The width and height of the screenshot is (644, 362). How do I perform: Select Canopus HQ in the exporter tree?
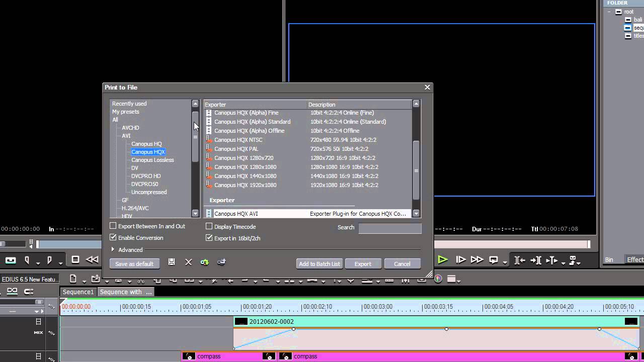pyautogui.click(x=146, y=144)
